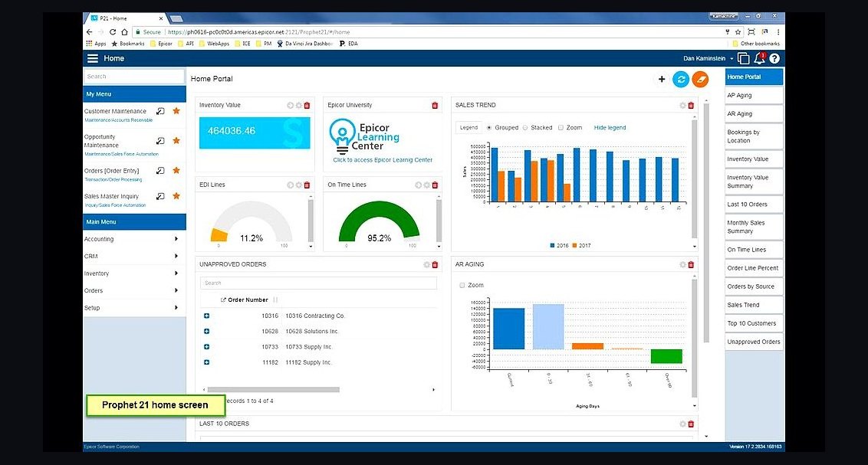The height and width of the screenshot is (465, 868).
Task: Open settings gear of On Time Lines widget
Action: (427, 185)
